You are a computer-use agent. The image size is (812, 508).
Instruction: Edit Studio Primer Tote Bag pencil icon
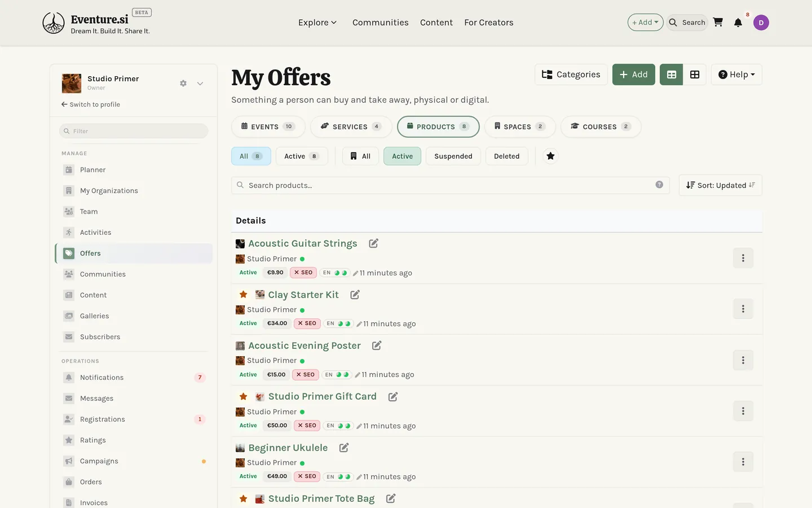pyautogui.click(x=391, y=498)
